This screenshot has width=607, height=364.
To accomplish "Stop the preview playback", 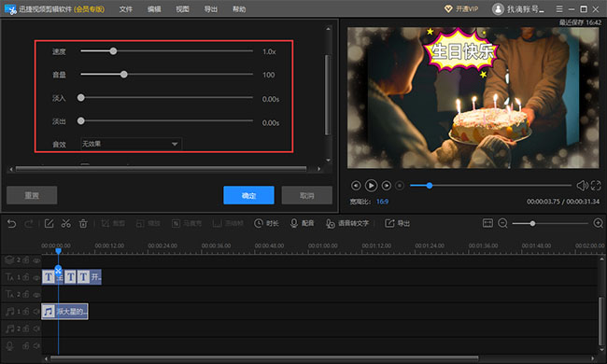I will [400, 186].
